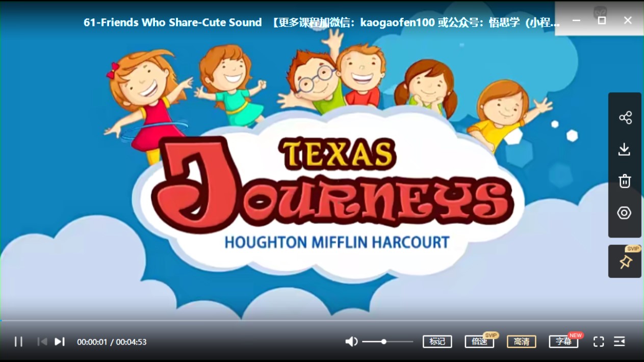Click the circular target icon in side panel
Viewport: 644px width, 362px height.
(625, 213)
